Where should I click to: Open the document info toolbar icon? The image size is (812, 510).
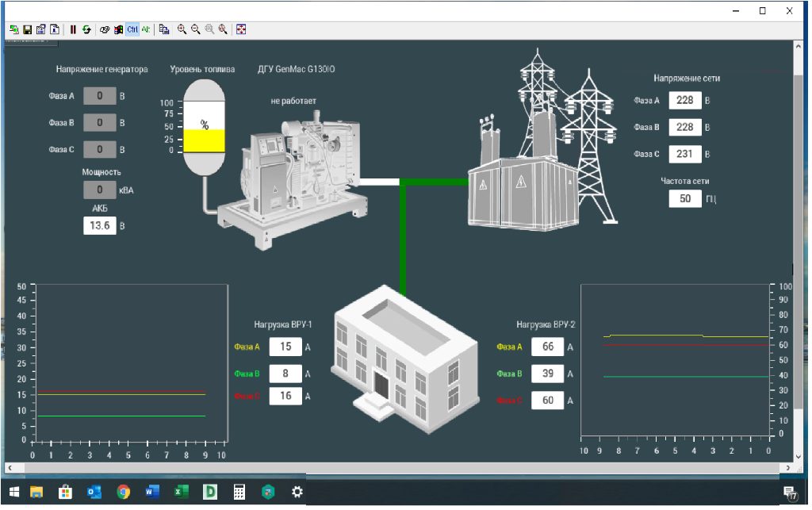click(x=55, y=29)
